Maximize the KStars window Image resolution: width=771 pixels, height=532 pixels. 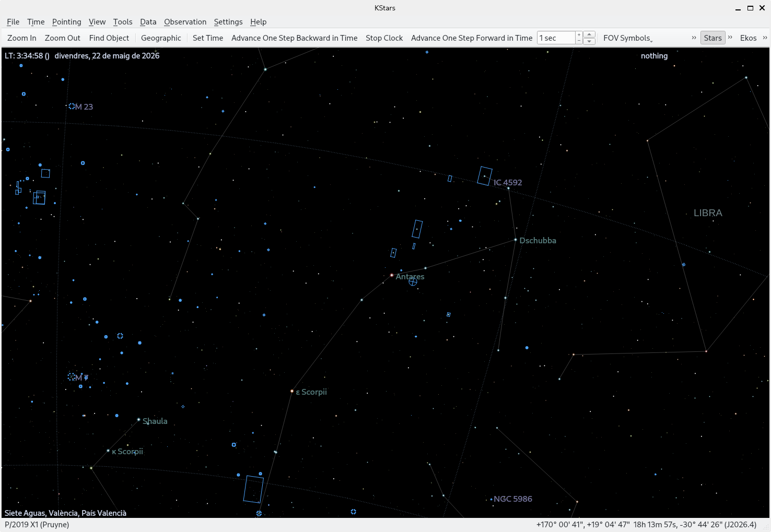pyautogui.click(x=750, y=8)
